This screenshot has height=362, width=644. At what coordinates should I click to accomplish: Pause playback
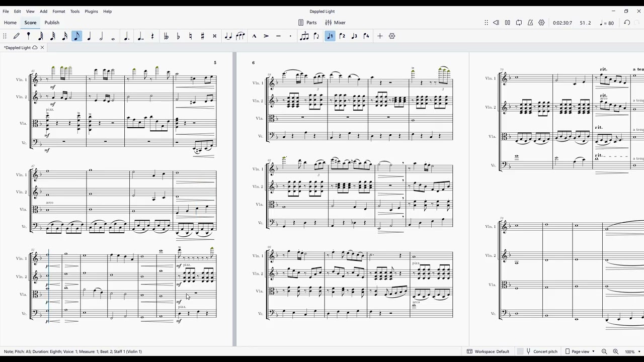[507, 23]
